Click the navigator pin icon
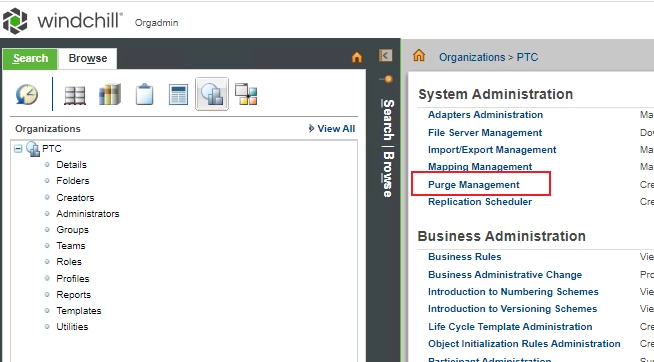Screen dimensions: 654x362 (387, 79)
